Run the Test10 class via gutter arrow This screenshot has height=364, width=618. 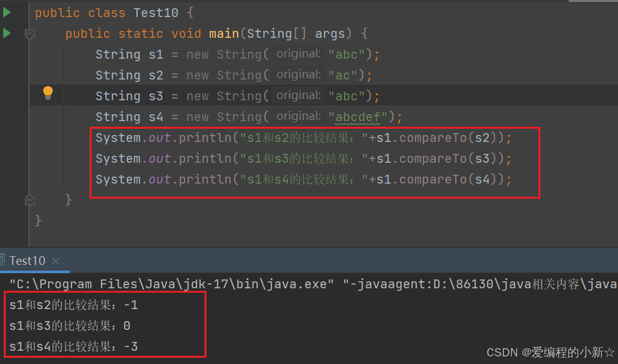coord(7,13)
